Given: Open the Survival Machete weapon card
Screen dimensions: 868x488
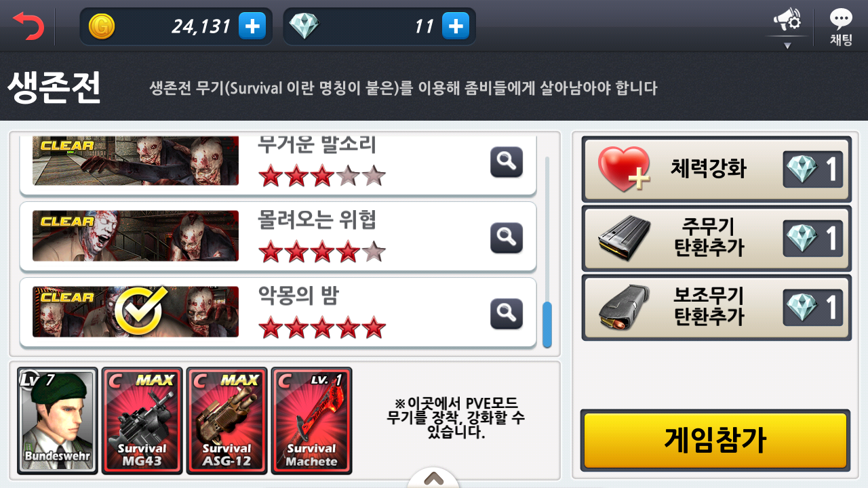Looking at the screenshot, I should [312, 420].
